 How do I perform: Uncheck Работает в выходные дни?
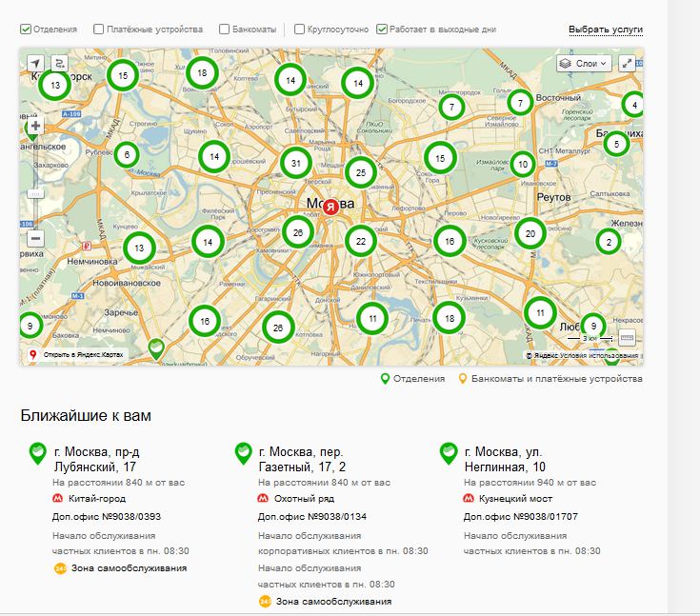point(381,30)
